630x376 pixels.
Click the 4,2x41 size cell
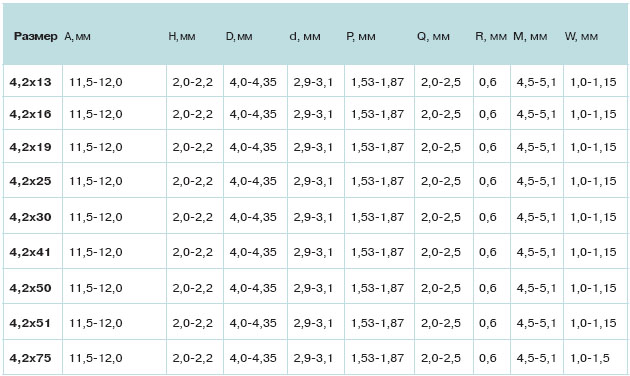[x=30, y=252]
